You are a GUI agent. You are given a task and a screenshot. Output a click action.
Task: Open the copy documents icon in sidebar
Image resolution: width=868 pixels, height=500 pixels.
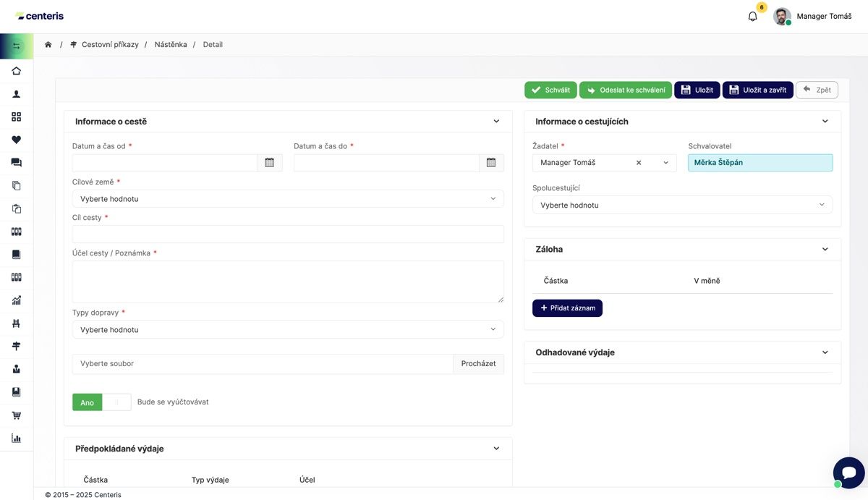(x=16, y=185)
